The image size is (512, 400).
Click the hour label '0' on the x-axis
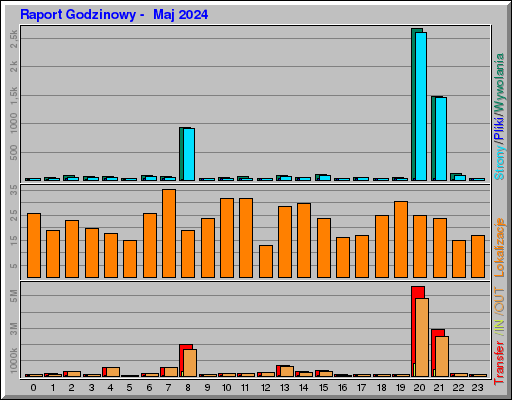pos(33,388)
